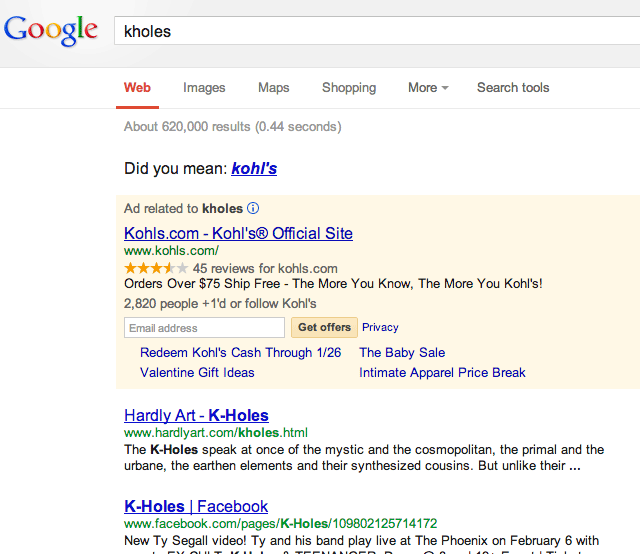The height and width of the screenshot is (554, 640).
Task: Open the Privacy link
Action: (380, 327)
